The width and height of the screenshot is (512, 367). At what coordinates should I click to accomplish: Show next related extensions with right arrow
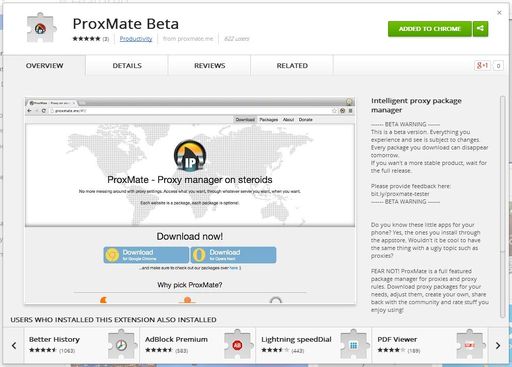pos(498,345)
